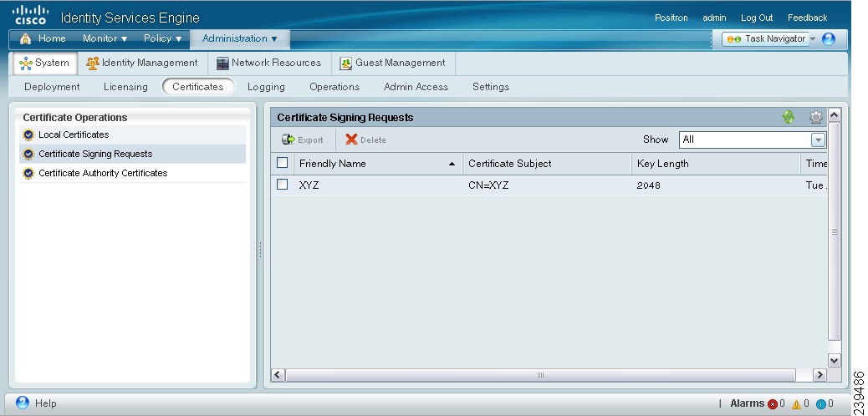This screenshot has width=868, height=416.
Task: Switch to the Network Resources tab
Action: point(269,63)
